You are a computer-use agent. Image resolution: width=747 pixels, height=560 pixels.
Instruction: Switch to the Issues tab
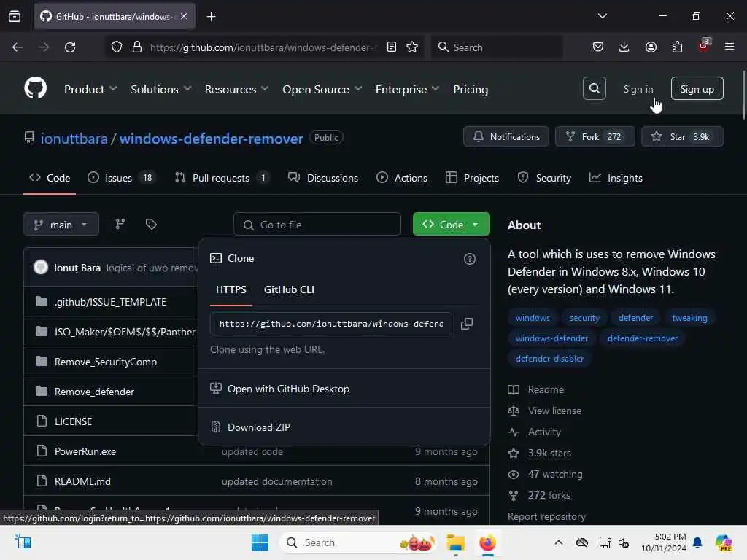[x=123, y=178]
